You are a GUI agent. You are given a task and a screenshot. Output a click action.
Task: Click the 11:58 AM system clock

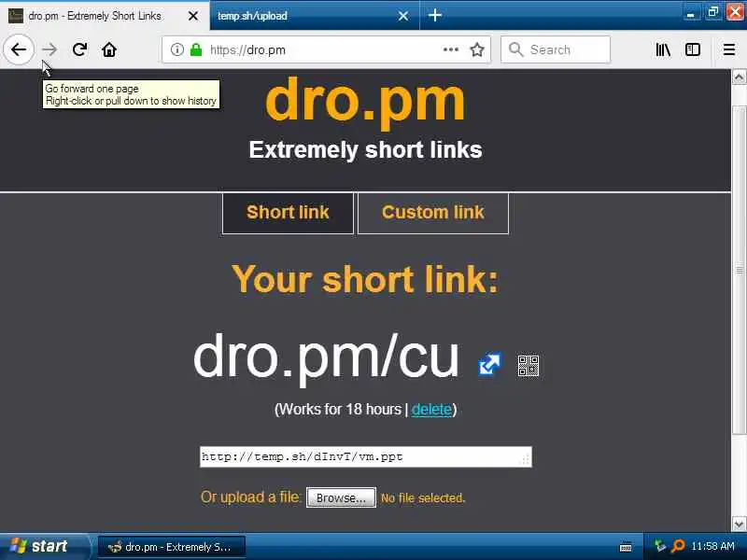pos(712,546)
